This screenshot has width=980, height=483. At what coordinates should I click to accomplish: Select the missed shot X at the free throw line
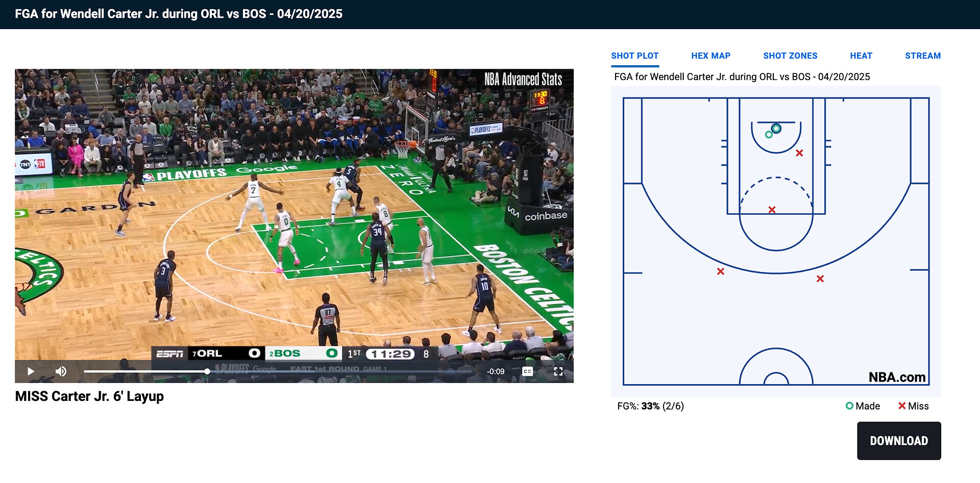pos(772,210)
